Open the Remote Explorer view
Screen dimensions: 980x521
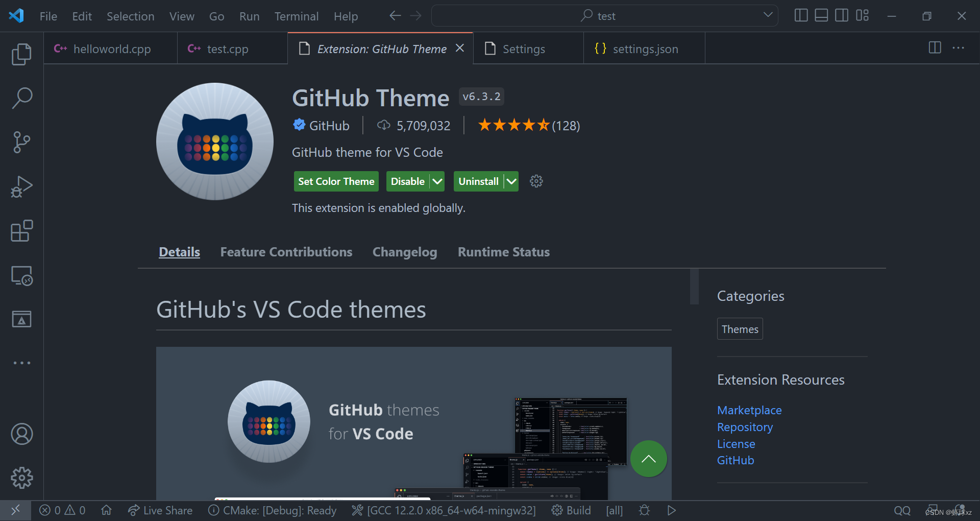(21, 275)
